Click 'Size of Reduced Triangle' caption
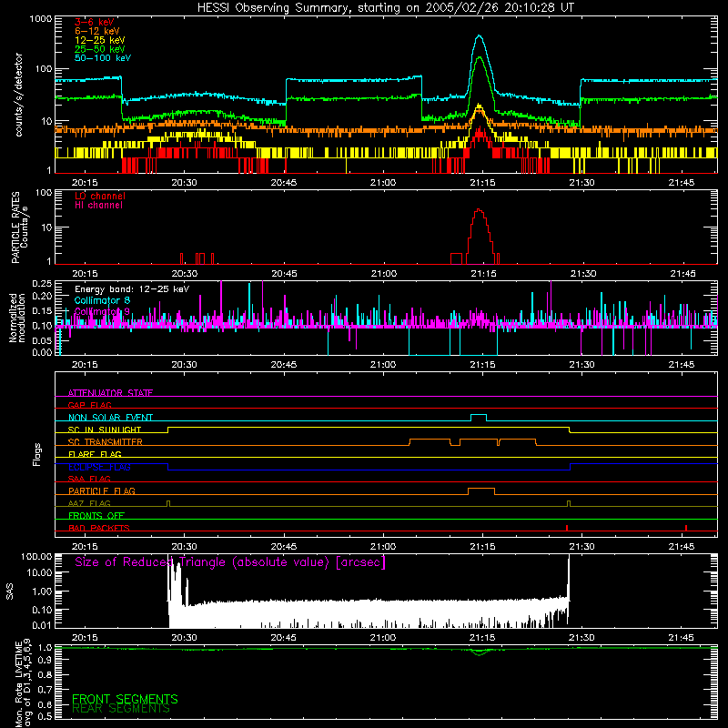 [x=230, y=562]
